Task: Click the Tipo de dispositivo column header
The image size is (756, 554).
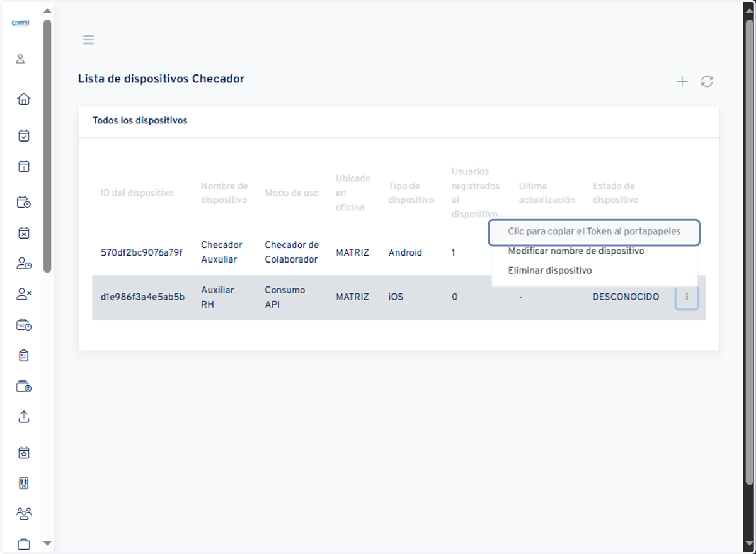Action: click(411, 193)
